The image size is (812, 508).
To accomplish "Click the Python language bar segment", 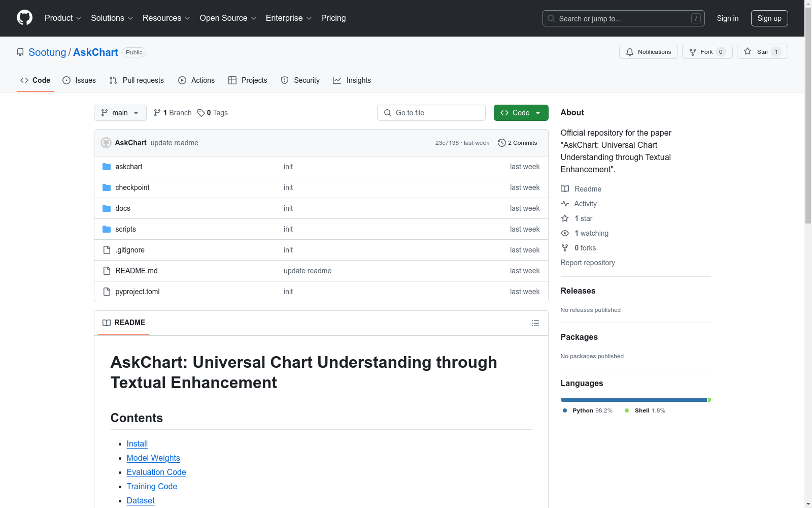I will [634, 400].
